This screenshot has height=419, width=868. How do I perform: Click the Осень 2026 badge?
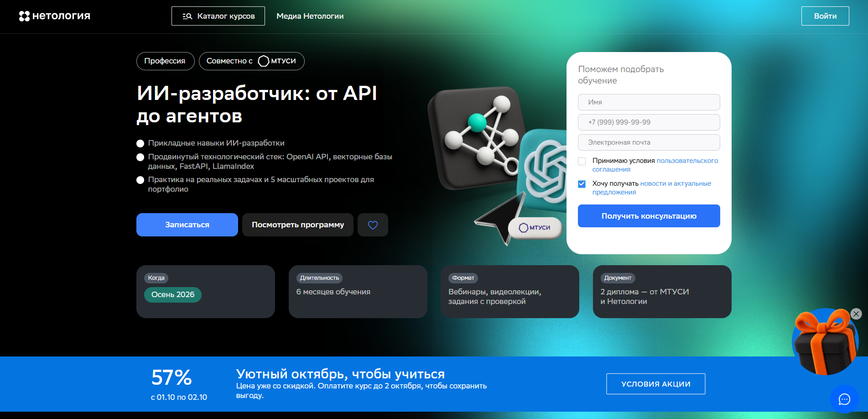pyautogui.click(x=173, y=295)
